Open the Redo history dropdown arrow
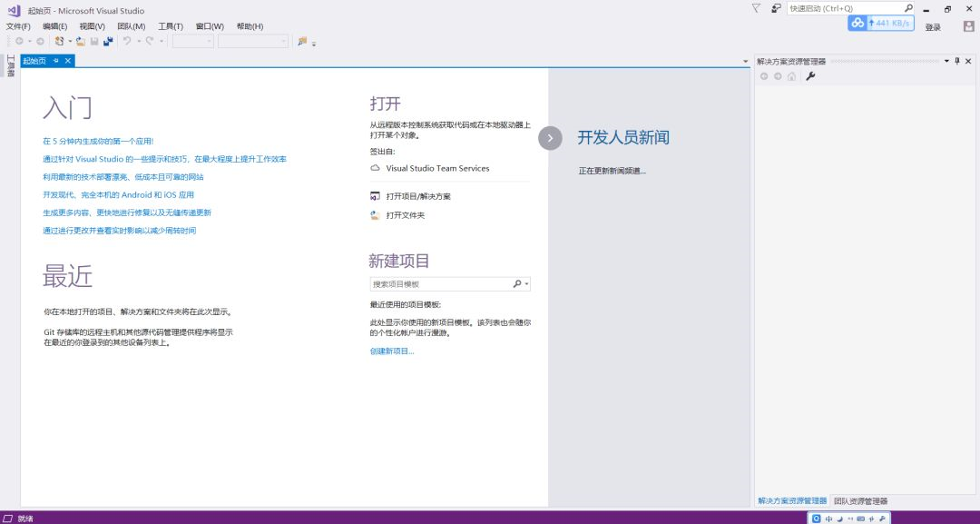Screen dimensions: 980x524 tap(162, 41)
